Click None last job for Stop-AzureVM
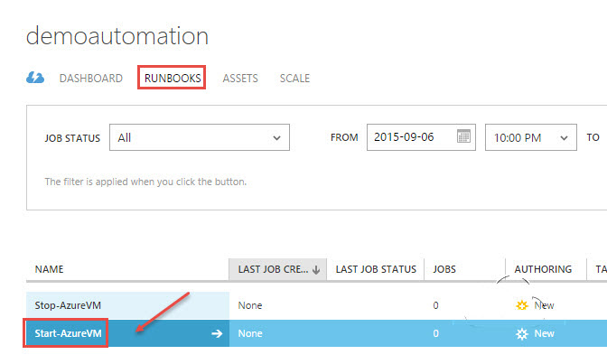Viewport: 607px width, 364px height. 250,305
